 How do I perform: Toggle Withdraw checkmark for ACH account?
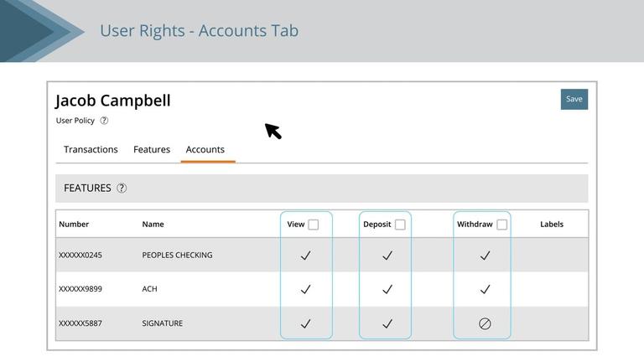(485, 289)
